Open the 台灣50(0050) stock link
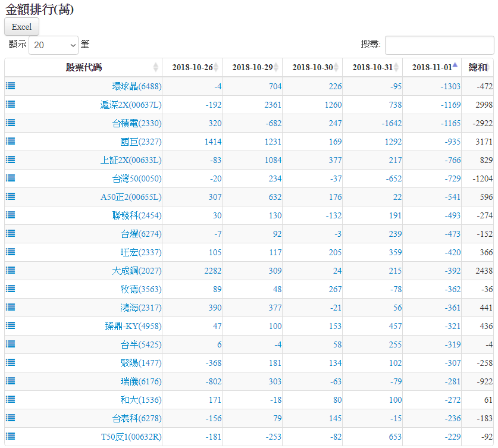 [136, 178]
